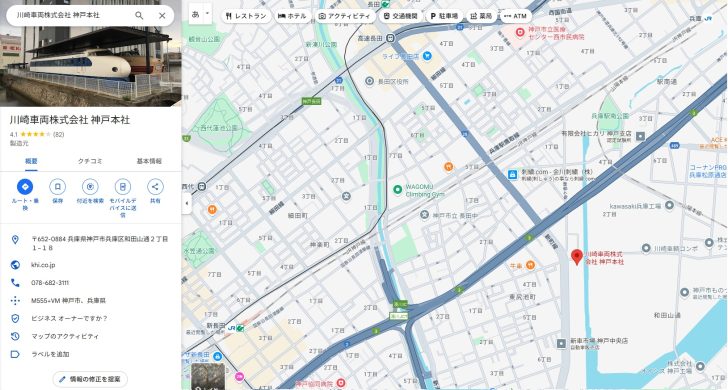Click the Life supermarket shopping cart marker

pyautogui.click(x=427, y=56)
